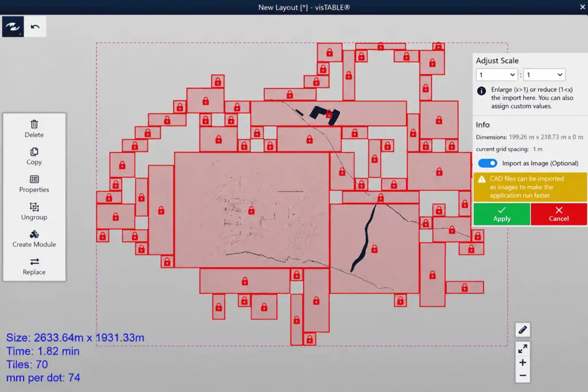Click the undo arrow icon
Image resolution: width=588 pixels, height=392 pixels.
pos(35,26)
